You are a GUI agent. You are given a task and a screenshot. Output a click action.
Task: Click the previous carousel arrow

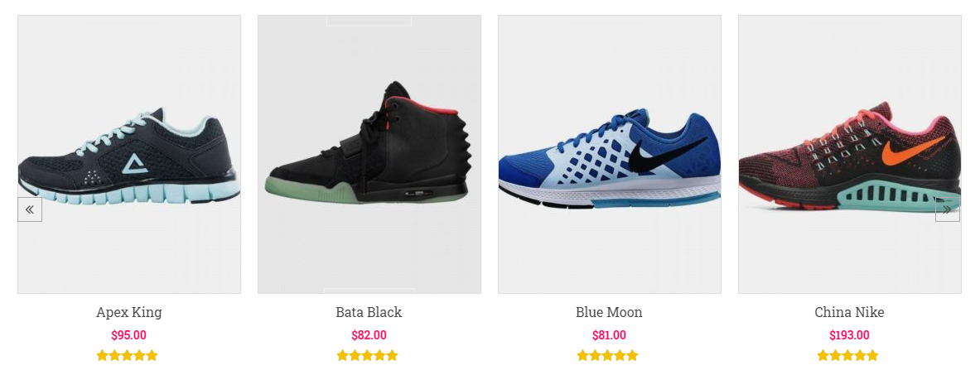point(29,209)
